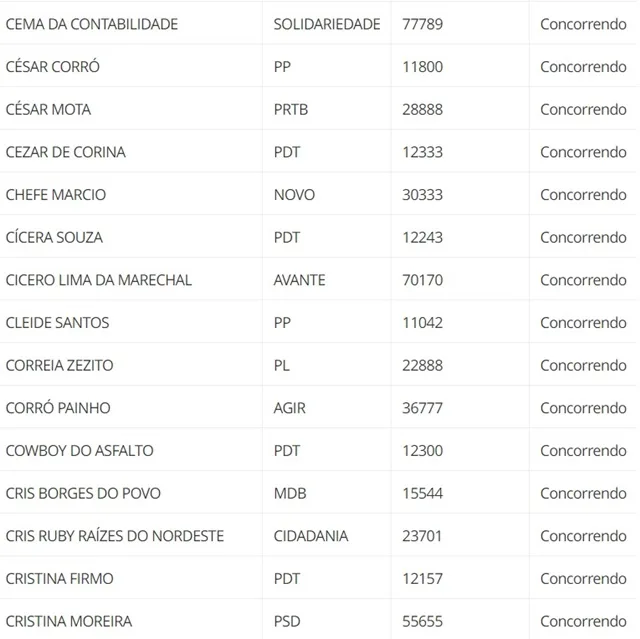Select the CEMA DA CONTABILIDADE candidate name
Viewport: 640px width, 639px height.
click(92, 24)
